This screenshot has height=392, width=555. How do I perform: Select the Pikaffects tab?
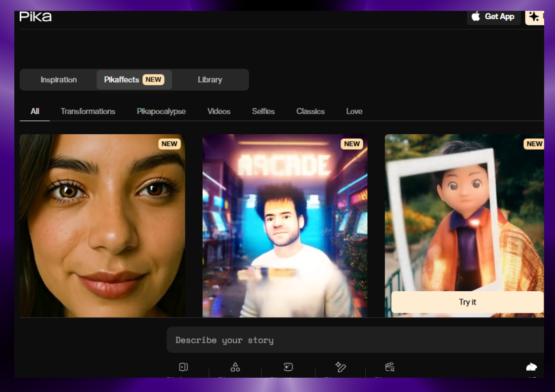click(134, 79)
